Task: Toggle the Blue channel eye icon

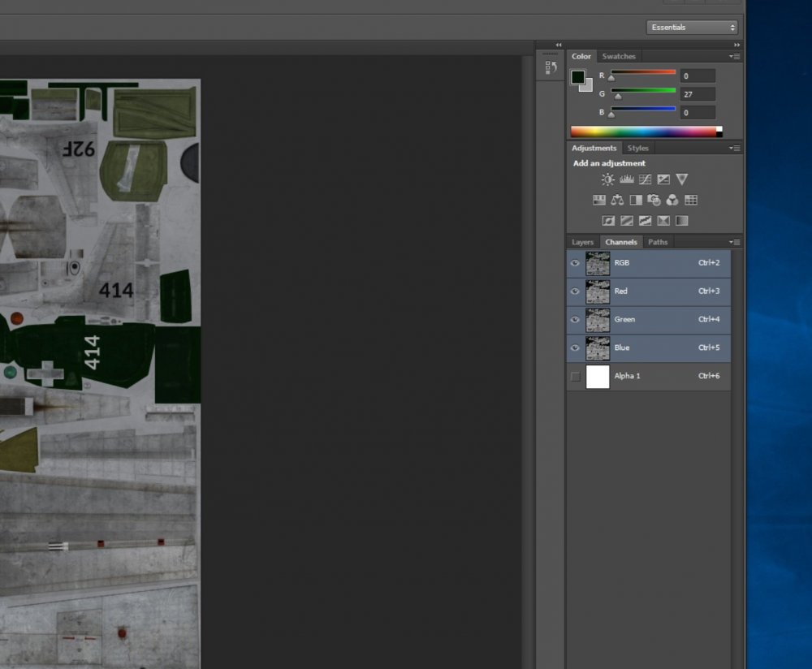Action: tap(575, 348)
